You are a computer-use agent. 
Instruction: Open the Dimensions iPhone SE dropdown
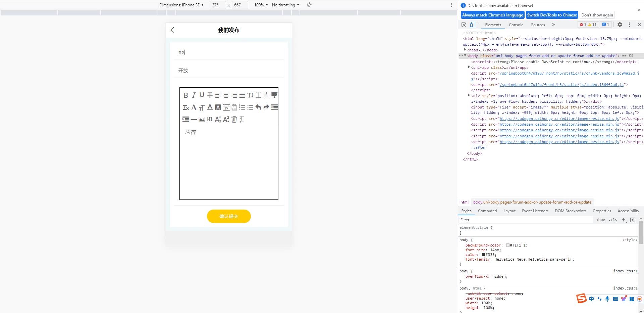(x=181, y=5)
